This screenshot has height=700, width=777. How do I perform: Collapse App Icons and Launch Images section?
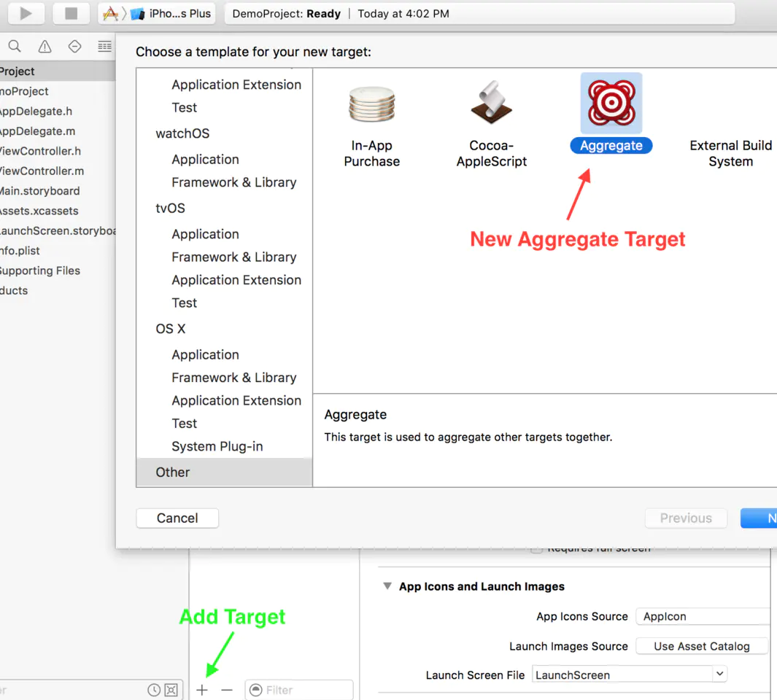pos(387,586)
